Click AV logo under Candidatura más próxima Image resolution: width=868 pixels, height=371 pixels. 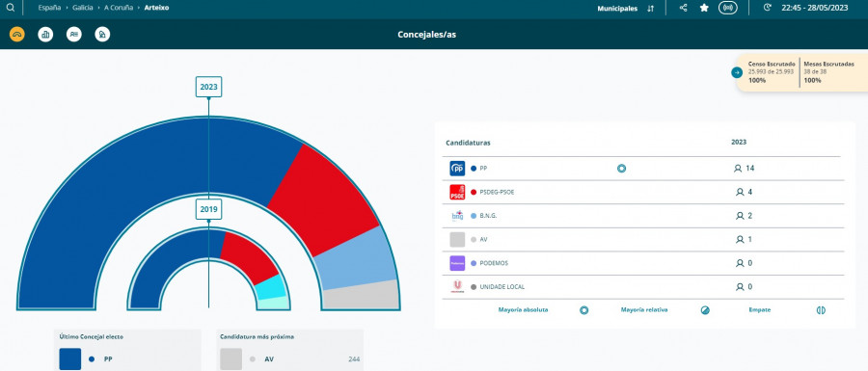(x=231, y=358)
